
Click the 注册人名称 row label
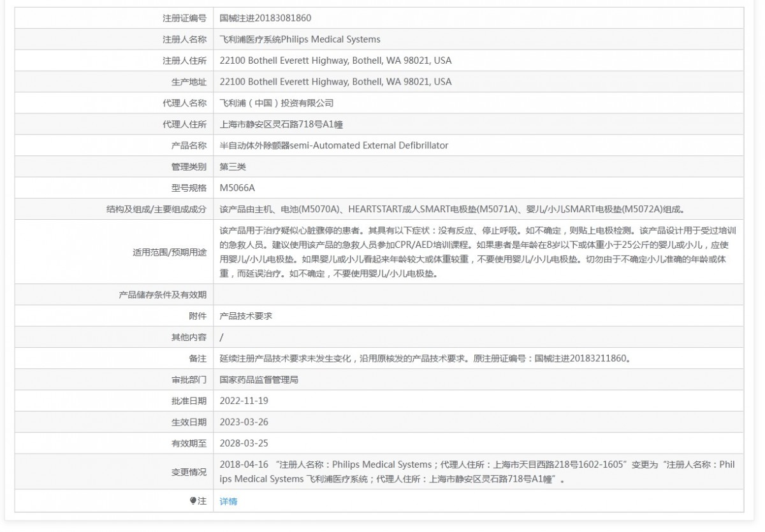point(185,40)
